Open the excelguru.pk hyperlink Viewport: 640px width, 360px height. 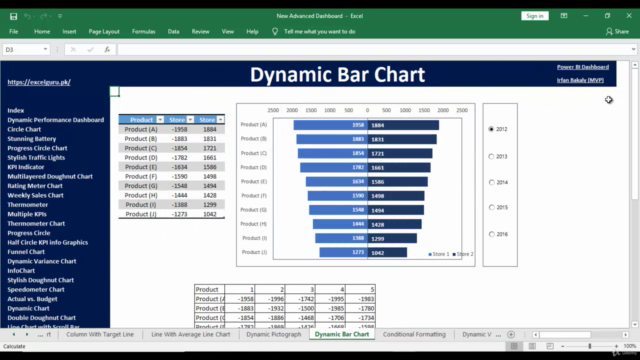coord(39,82)
